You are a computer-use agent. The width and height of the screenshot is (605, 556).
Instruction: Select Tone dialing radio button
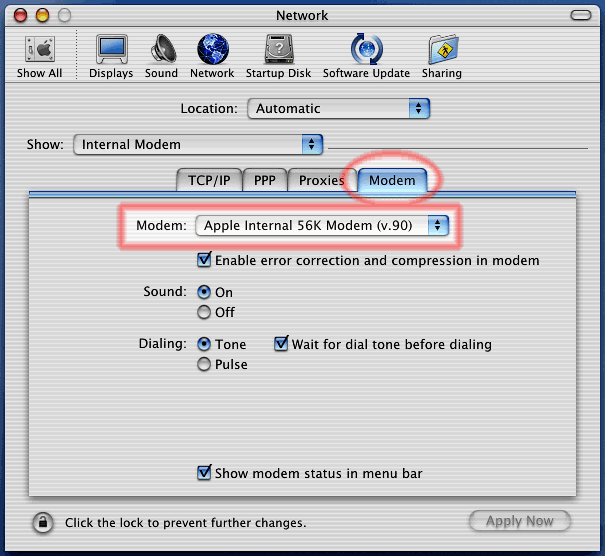pyautogui.click(x=204, y=344)
